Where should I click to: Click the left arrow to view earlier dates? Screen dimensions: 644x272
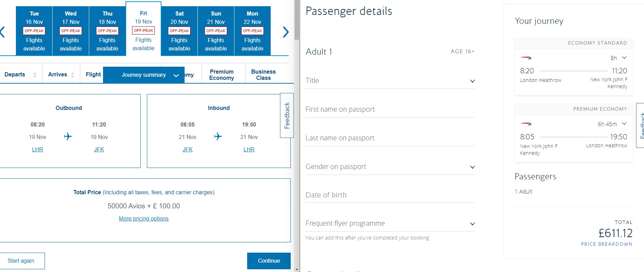(x=2, y=32)
